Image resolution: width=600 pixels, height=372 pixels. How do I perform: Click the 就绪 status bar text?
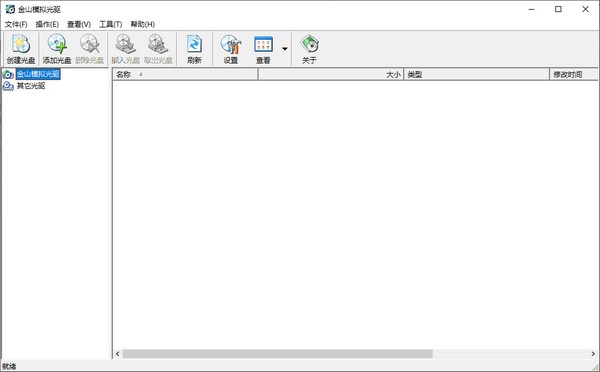(x=9, y=366)
